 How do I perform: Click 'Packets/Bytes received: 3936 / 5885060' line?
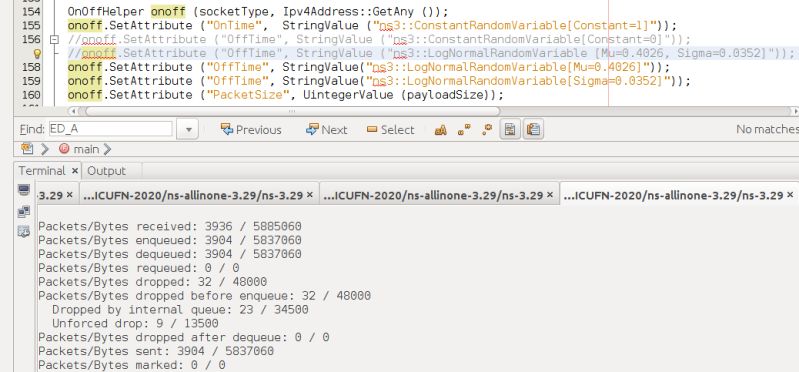click(170, 226)
